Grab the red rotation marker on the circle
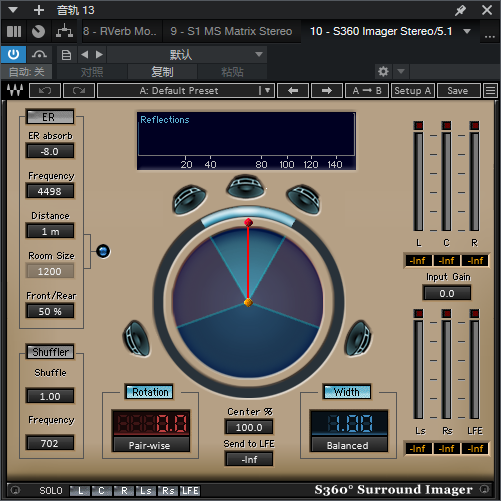 tap(248, 222)
